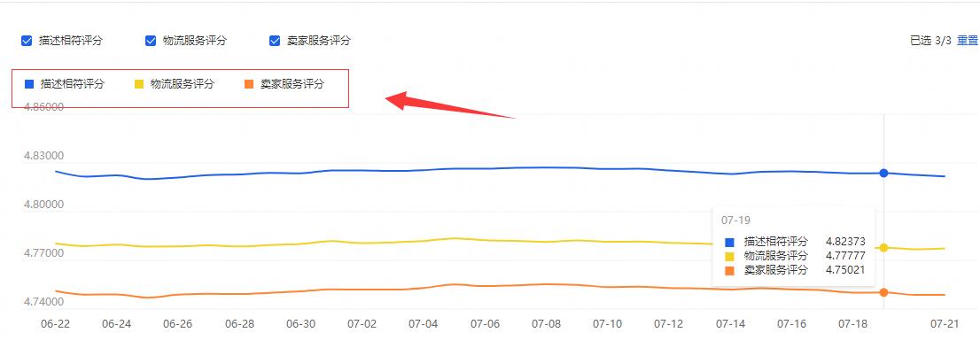980x348 pixels.
Task: Click tooltip orange square beside 4.75021
Action: pyautogui.click(x=729, y=271)
